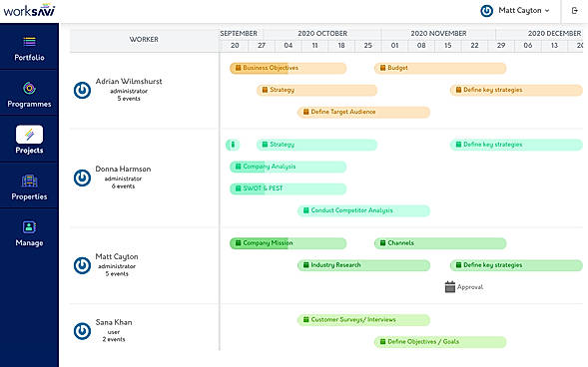Select the Projects sidebar icon
This screenshot has height=367, width=588.
pos(29,135)
